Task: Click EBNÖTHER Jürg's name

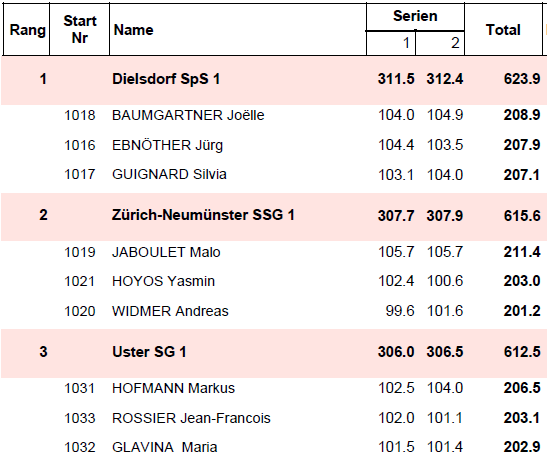Action: click(167, 145)
